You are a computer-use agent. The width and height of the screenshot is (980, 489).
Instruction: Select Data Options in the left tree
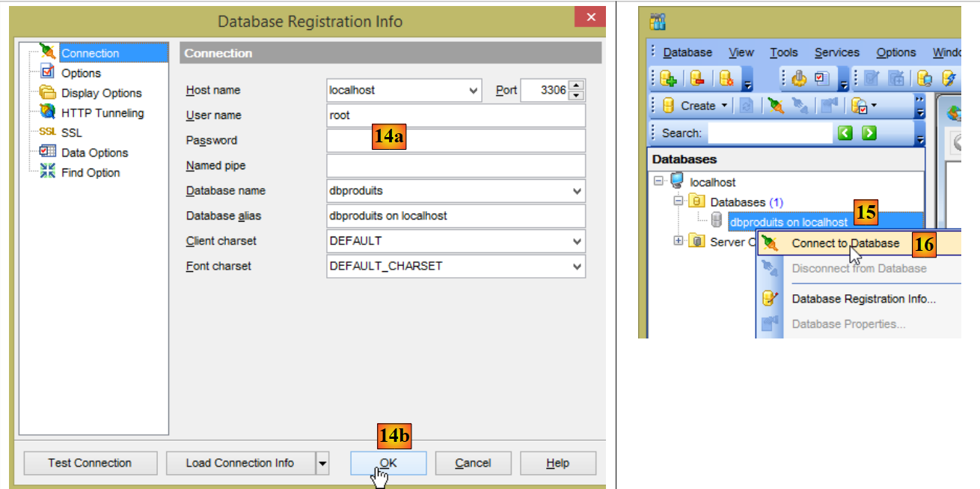[94, 153]
